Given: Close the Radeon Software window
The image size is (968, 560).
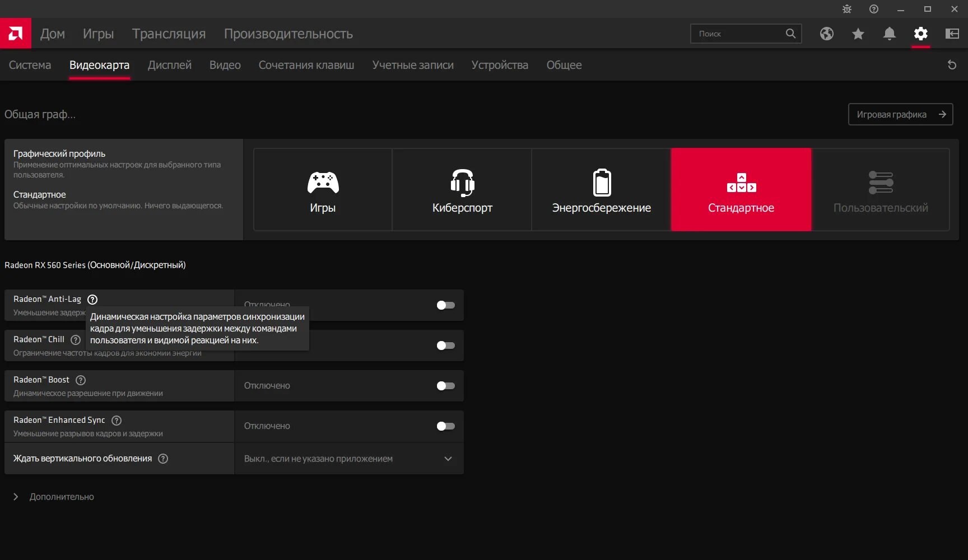Looking at the screenshot, I should [x=954, y=9].
